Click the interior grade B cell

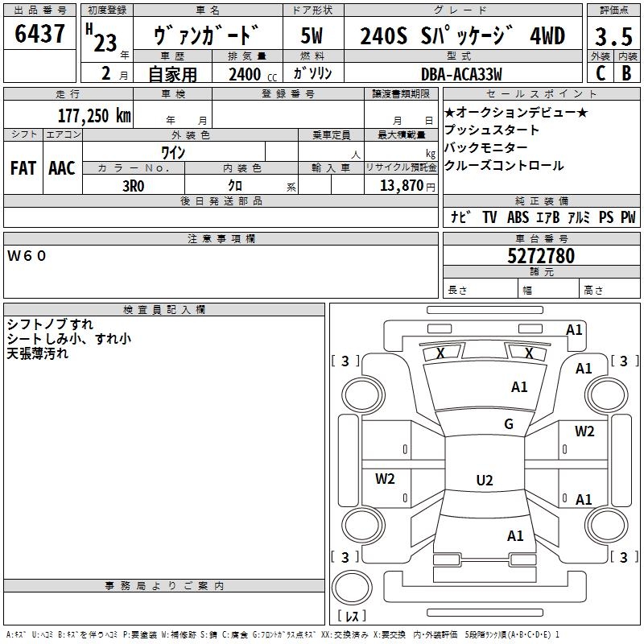tap(626, 72)
